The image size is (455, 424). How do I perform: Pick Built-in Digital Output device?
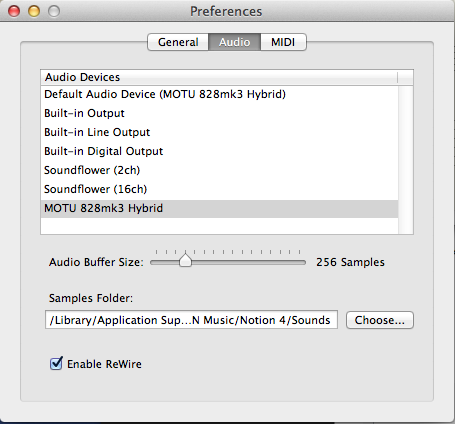219,151
